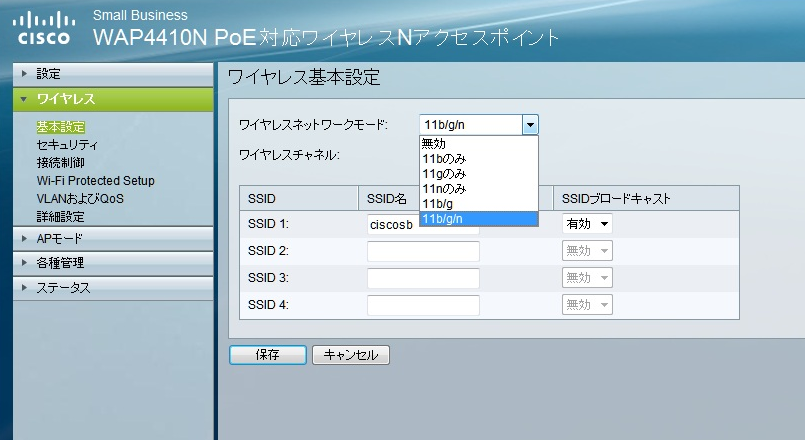Open 基本設定 in the sidebar
Viewport: 805px width, 440px height.
61,127
